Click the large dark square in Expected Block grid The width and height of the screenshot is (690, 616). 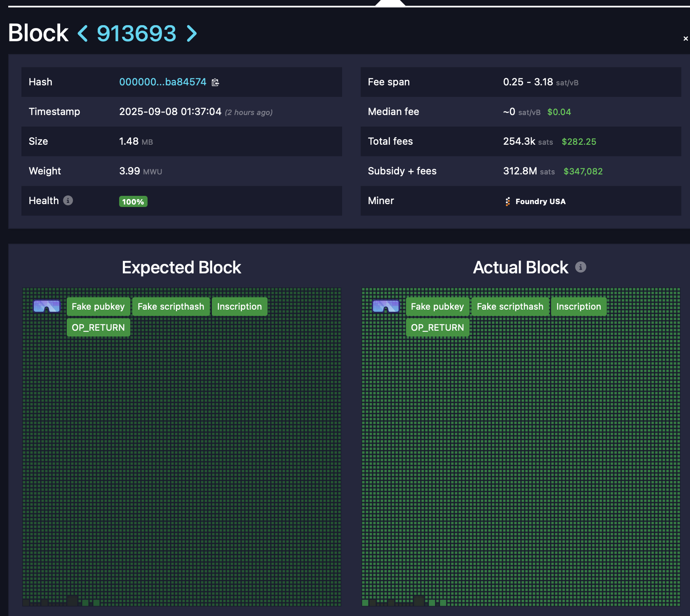pyautogui.click(x=73, y=600)
